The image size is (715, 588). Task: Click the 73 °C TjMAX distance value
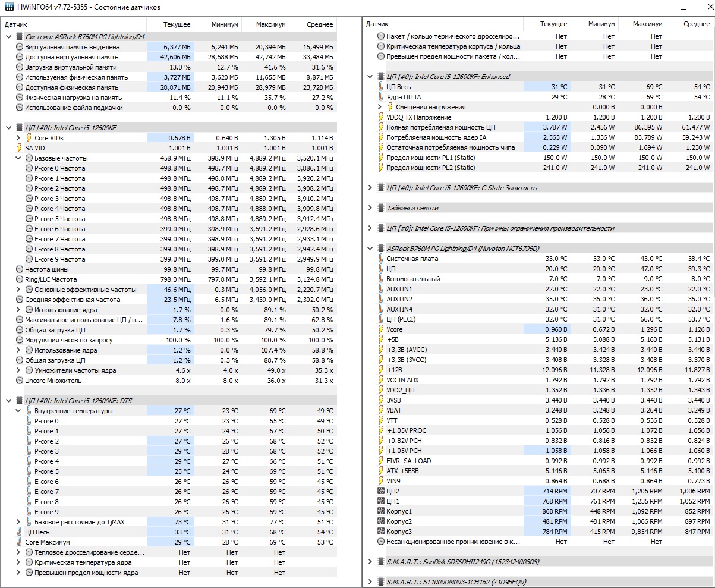(x=170, y=522)
